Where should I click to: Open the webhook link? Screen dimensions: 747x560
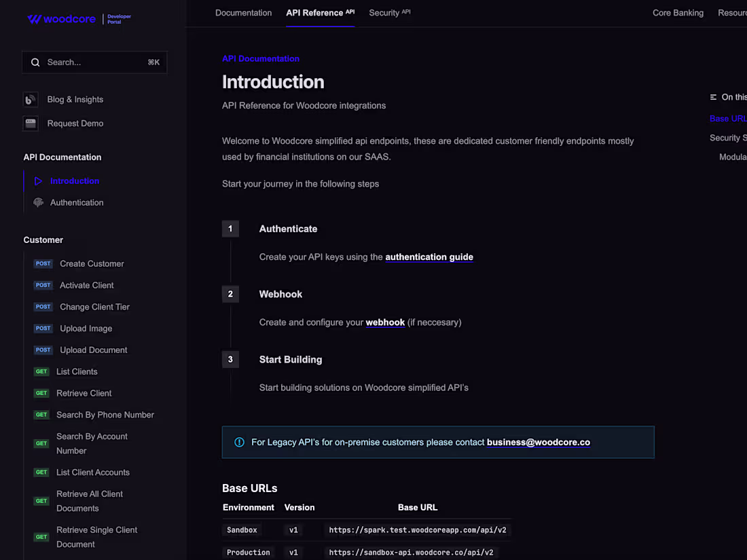[x=385, y=322]
